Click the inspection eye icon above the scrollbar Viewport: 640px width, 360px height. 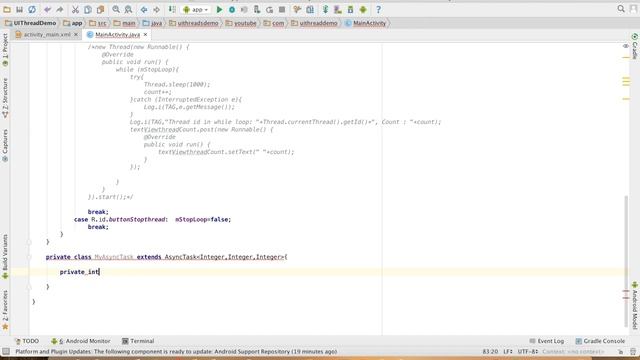tap(626, 47)
